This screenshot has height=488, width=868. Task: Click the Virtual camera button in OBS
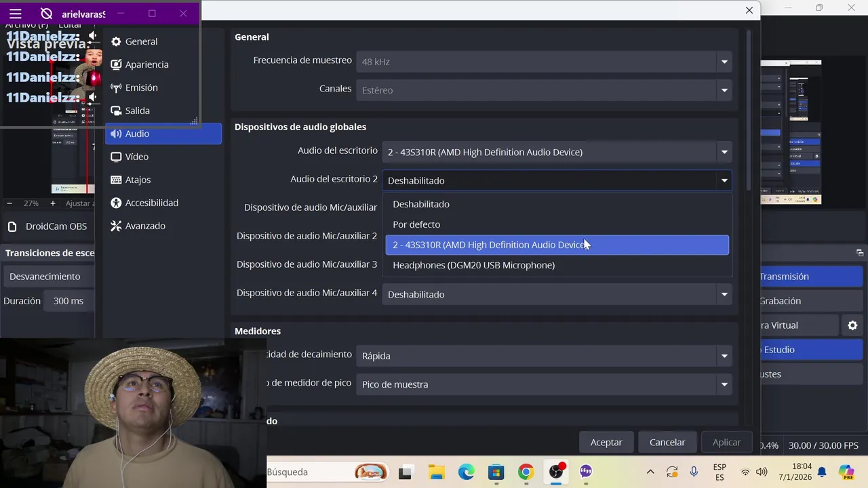click(x=799, y=325)
